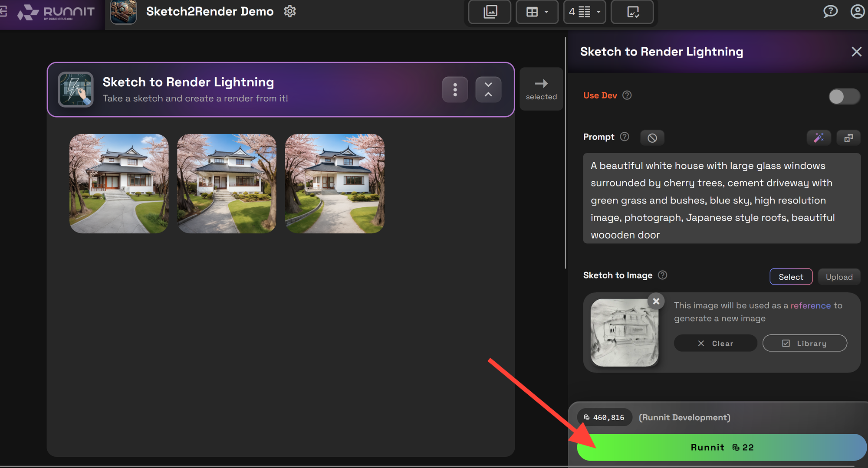Follow the 'reference' link
The width and height of the screenshot is (868, 468).
(810, 305)
